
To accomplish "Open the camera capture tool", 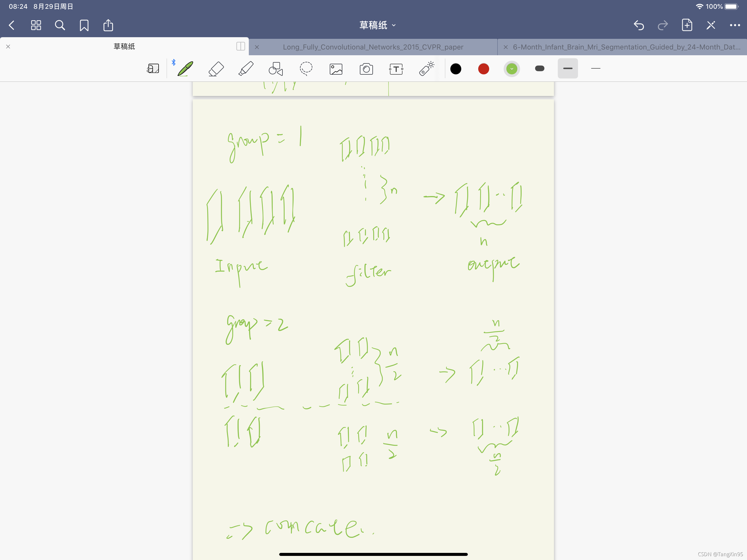I will (366, 69).
